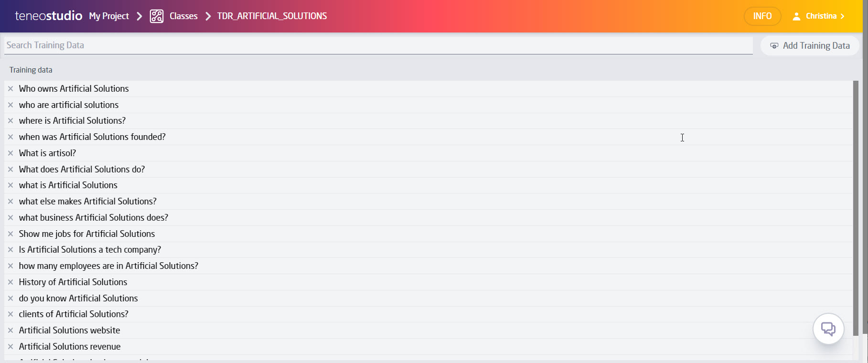Image resolution: width=868 pixels, height=363 pixels.
Task: Go to My Project breadcrumb
Action: tap(109, 16)
